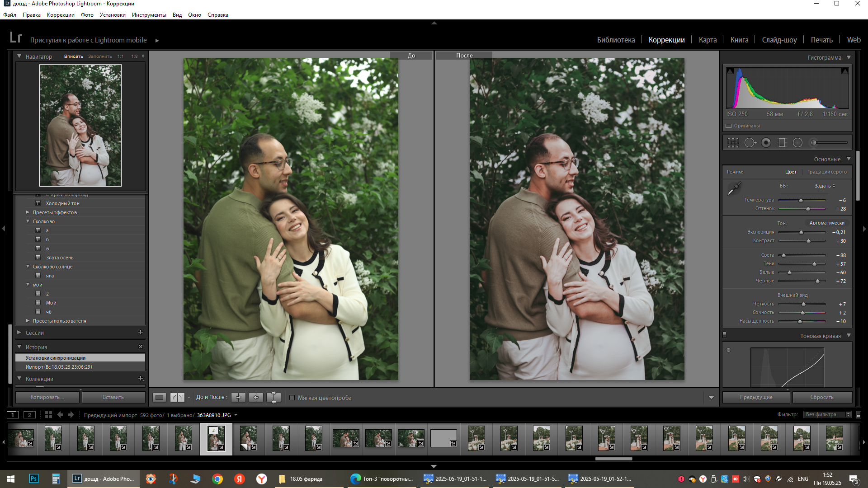
Task: Click the swap before and after button
Action: pos(274,397)
